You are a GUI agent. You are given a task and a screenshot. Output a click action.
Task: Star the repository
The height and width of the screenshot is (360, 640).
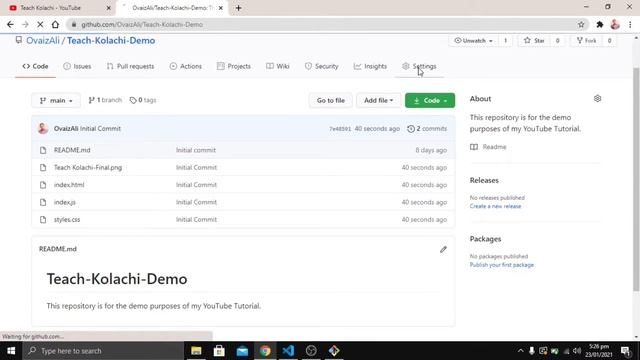click(x=534, y=40)
